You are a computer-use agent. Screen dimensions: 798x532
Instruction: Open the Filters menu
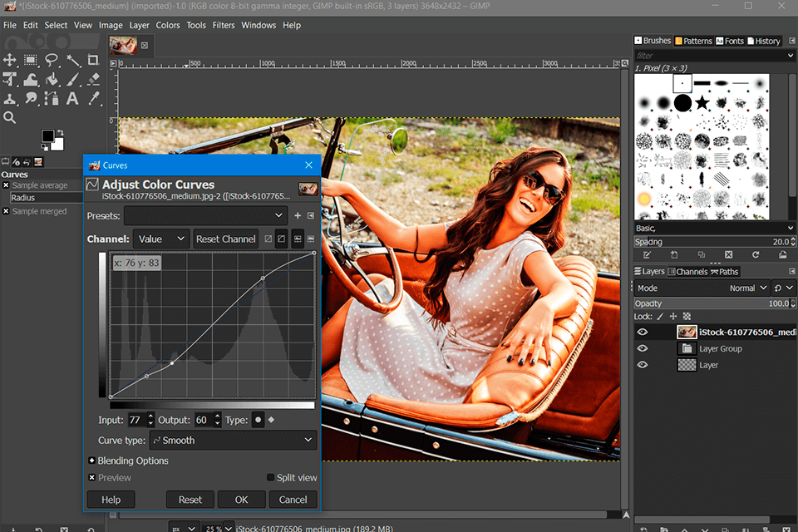click(223, 25)
